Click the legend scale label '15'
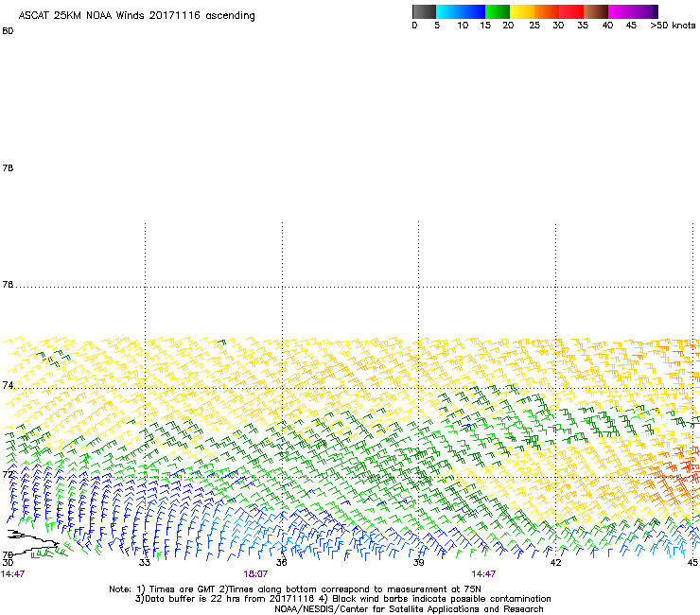 [485, 26]
